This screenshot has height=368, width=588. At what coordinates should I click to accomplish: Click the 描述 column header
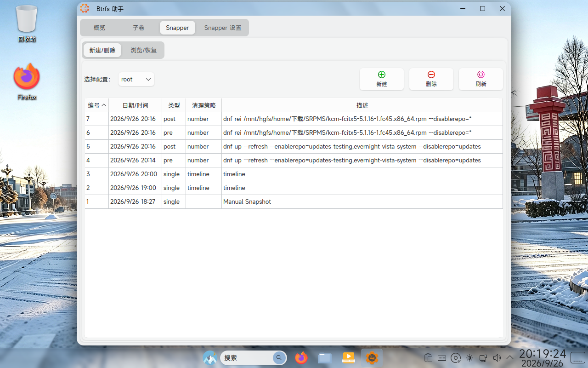[362, 105]
